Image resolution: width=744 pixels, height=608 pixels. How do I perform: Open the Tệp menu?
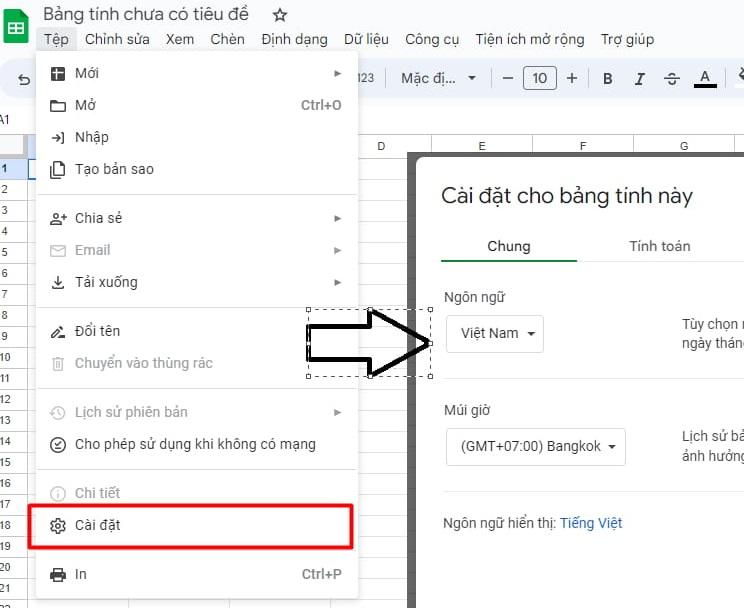pos(56,39)
